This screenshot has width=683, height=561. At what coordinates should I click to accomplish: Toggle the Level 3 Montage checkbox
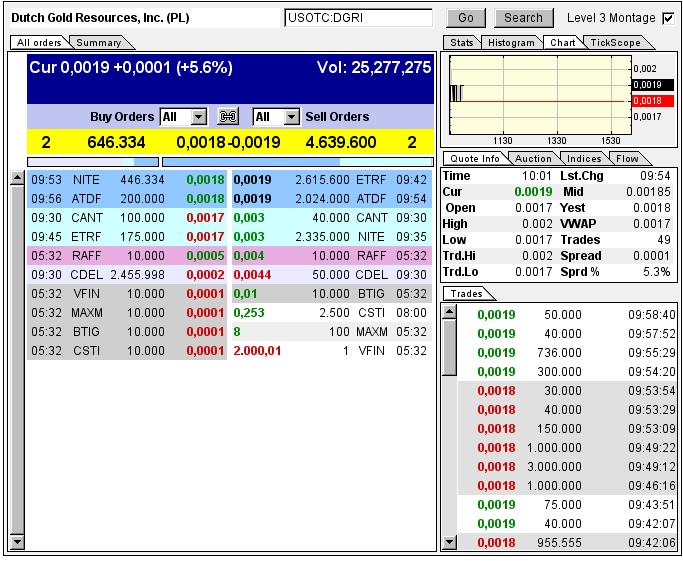click(x=668, y=18)
